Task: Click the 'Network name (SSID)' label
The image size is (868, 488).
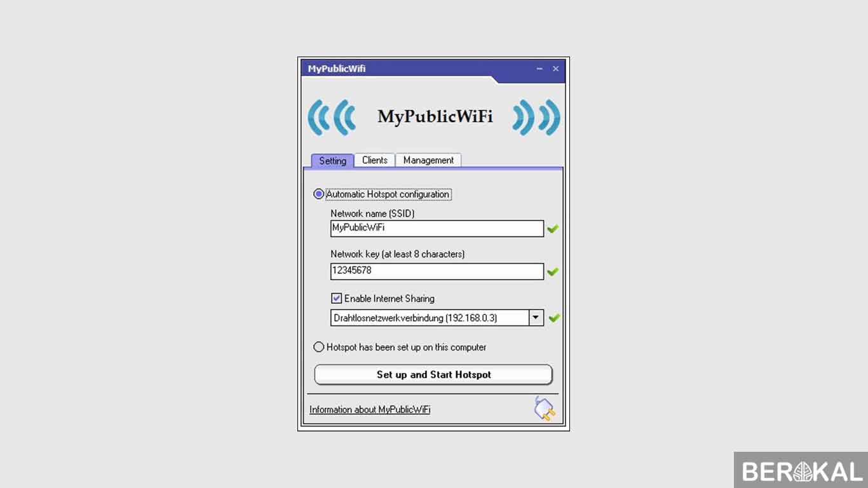Action: (372, 213)
